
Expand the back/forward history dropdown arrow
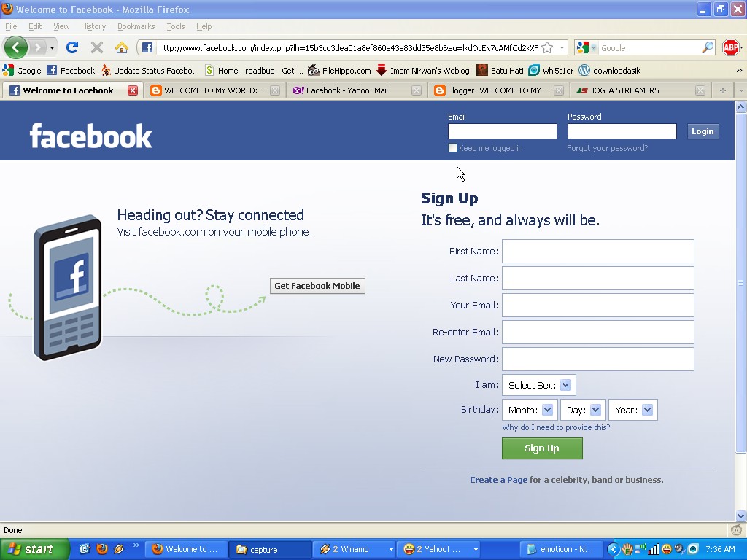click(x=52, y=47)
